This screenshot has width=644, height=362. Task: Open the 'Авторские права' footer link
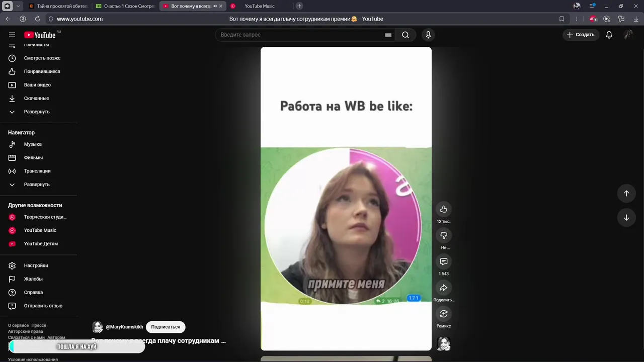tap(26, 331)
